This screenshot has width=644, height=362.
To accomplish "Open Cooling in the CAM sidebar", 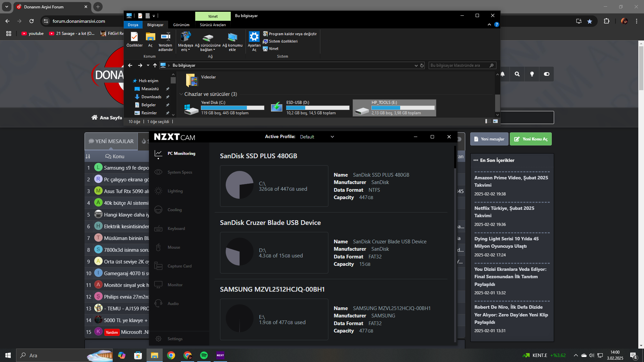I will [174, 210].
